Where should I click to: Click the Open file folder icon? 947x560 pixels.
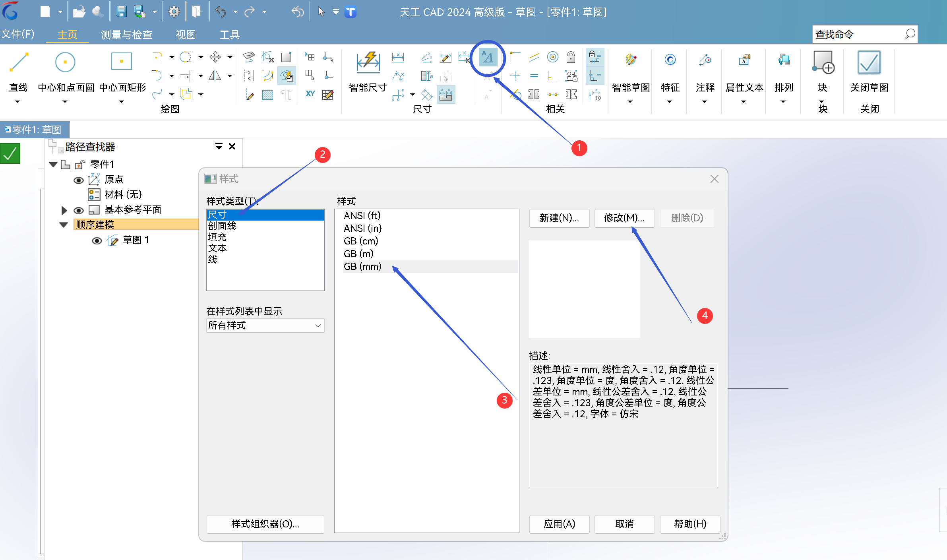[x=79, y=12]
